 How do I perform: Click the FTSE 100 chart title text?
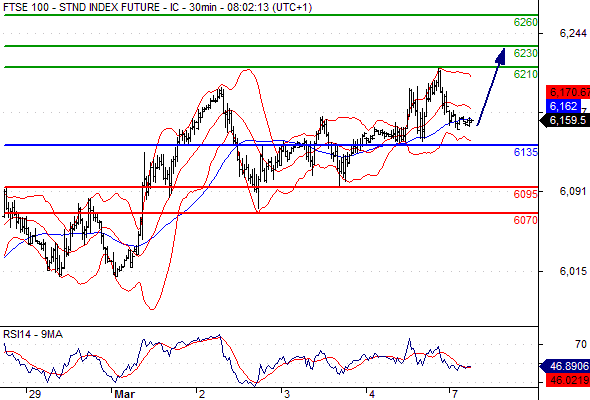(x=157, y=7)
